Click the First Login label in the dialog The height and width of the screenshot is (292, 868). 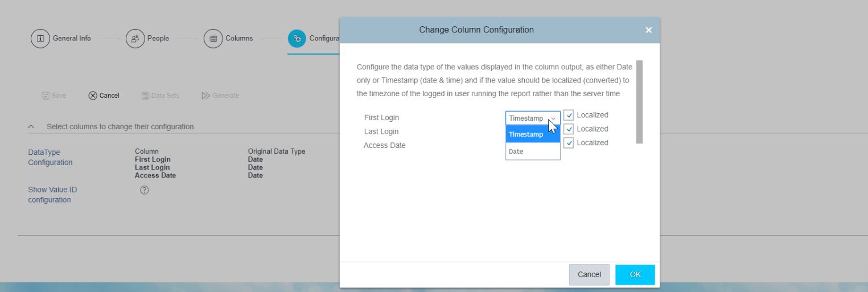point(381,118)
